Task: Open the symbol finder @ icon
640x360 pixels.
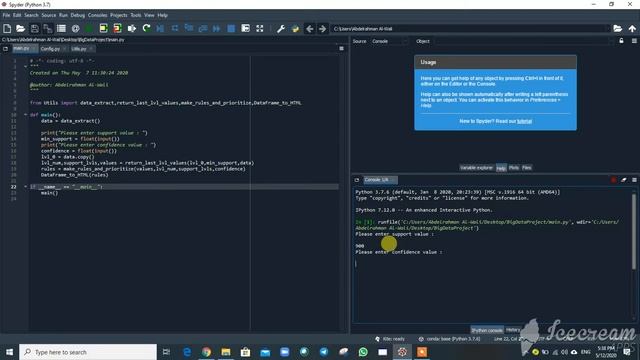Action: pos(76,29)
